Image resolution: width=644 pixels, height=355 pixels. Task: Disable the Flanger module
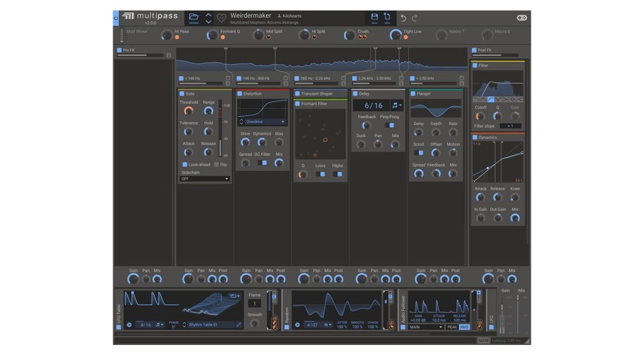(x=413, y=94)
